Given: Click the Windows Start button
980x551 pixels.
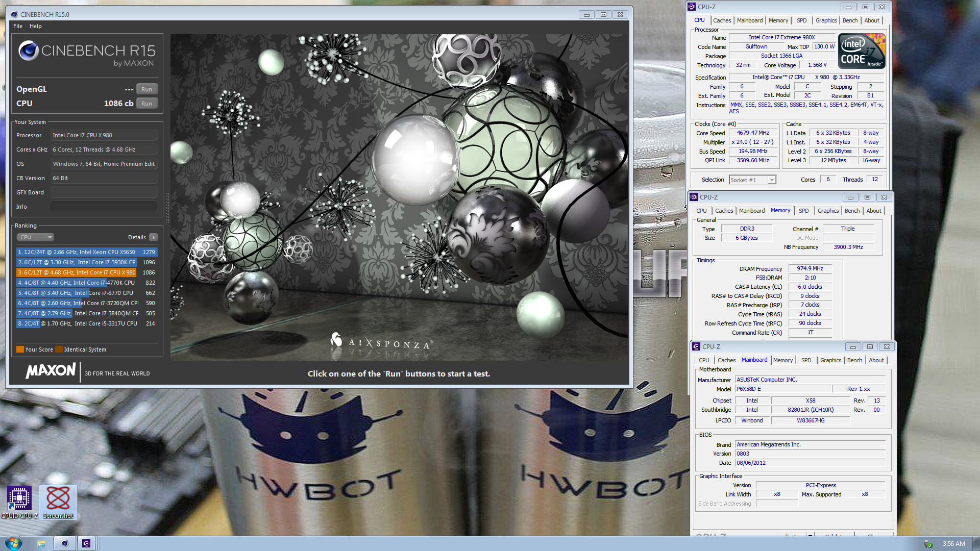Looking at the screenshot, I should coord(13,543).
